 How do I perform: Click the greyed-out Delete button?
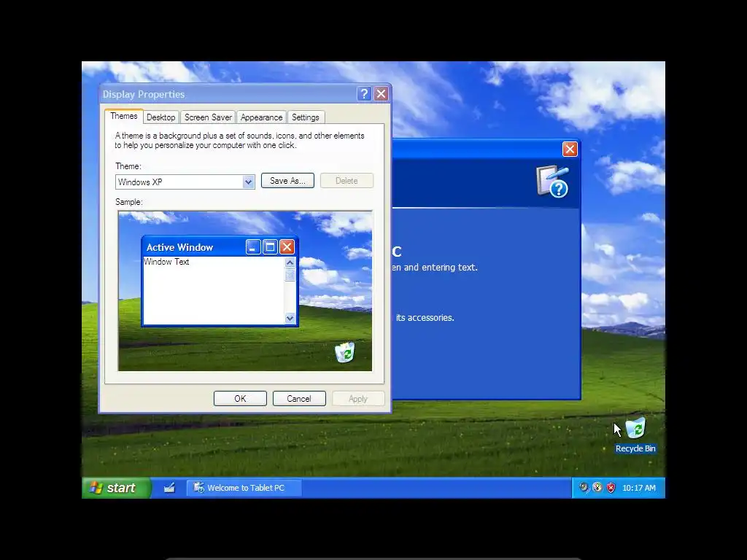[x=347, y=181]
